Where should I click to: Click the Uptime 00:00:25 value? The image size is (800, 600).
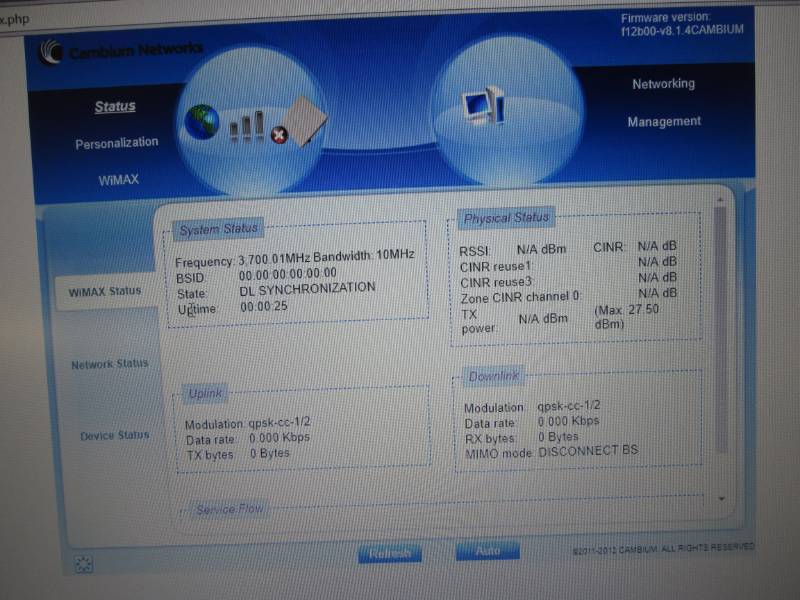tap(264, 307)
